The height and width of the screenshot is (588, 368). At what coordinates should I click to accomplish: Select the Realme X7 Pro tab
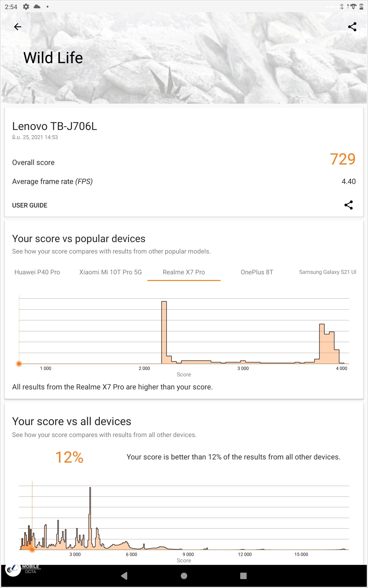point(184,272)
